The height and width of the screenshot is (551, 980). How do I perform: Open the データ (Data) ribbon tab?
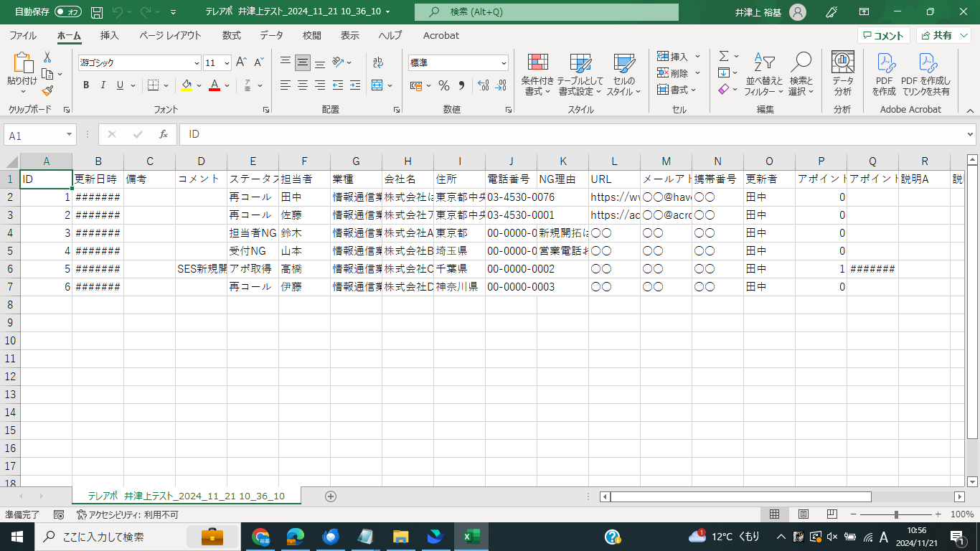pos(271,35)
